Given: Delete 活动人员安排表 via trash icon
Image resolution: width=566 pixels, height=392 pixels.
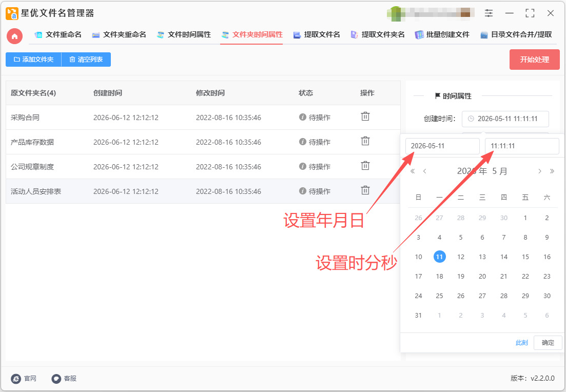Looking at the screenshot, I should (x=365, y=190).
